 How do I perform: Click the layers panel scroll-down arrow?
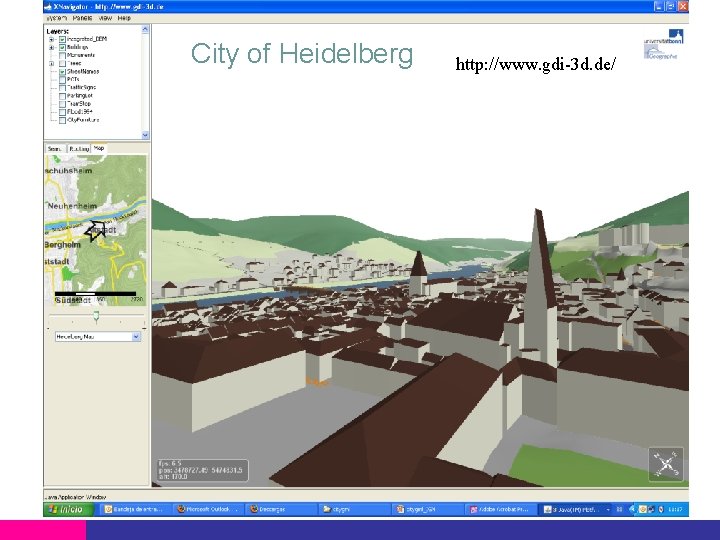coord(145,135)
